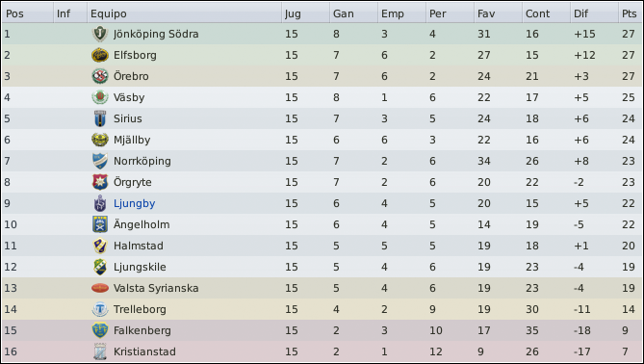Click the Norrköping shield icon
Screen dimensions: 644x364
100,161
